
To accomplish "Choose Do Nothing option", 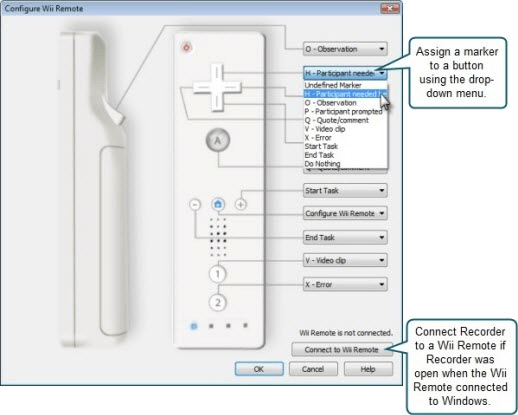I will point(345,163).
